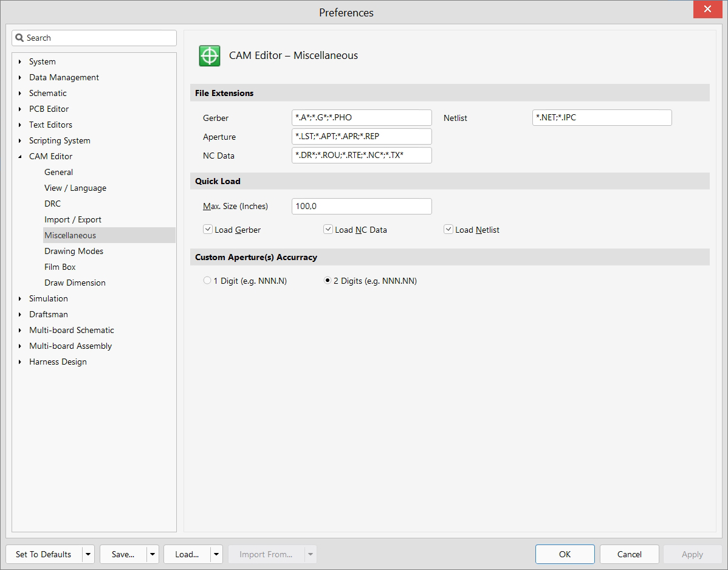Select the Miscellaneous page
This screenshot has width=728, height=570.
pos(109,235)
